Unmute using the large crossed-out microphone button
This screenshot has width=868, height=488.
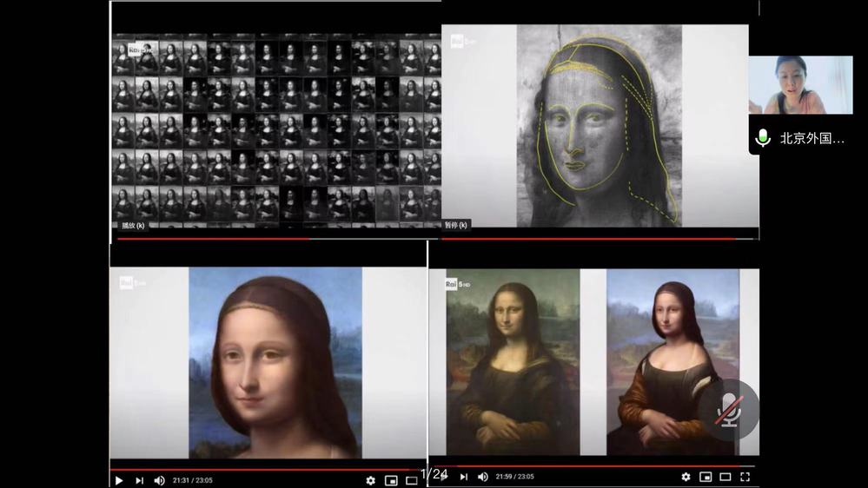click(728, 411)
